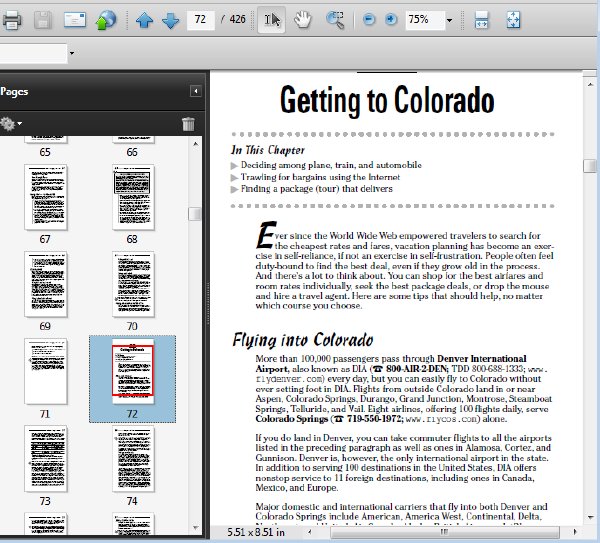600x543 pixels.
Task: Zoom out with the minus button
Action: pos(369,19)
